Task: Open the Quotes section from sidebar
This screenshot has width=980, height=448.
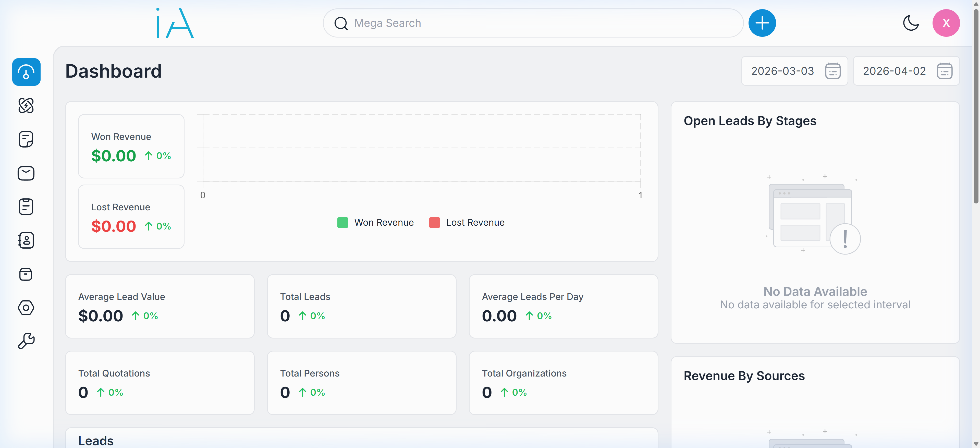Action: tap(26, 139)
